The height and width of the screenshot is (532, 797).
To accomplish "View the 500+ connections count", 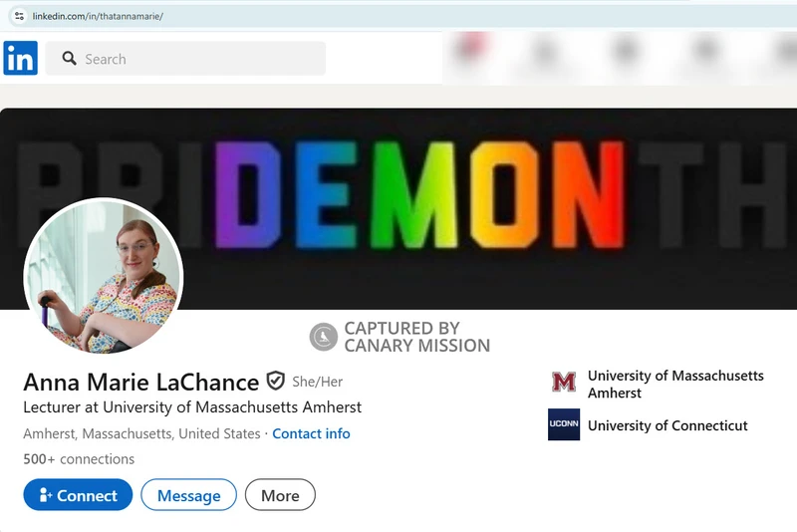I will click(79, 459).
